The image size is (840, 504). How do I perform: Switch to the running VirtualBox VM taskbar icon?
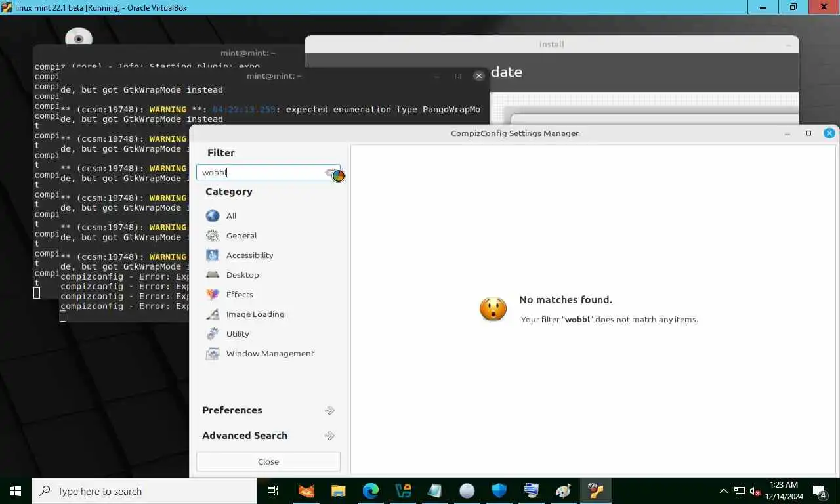596,491
